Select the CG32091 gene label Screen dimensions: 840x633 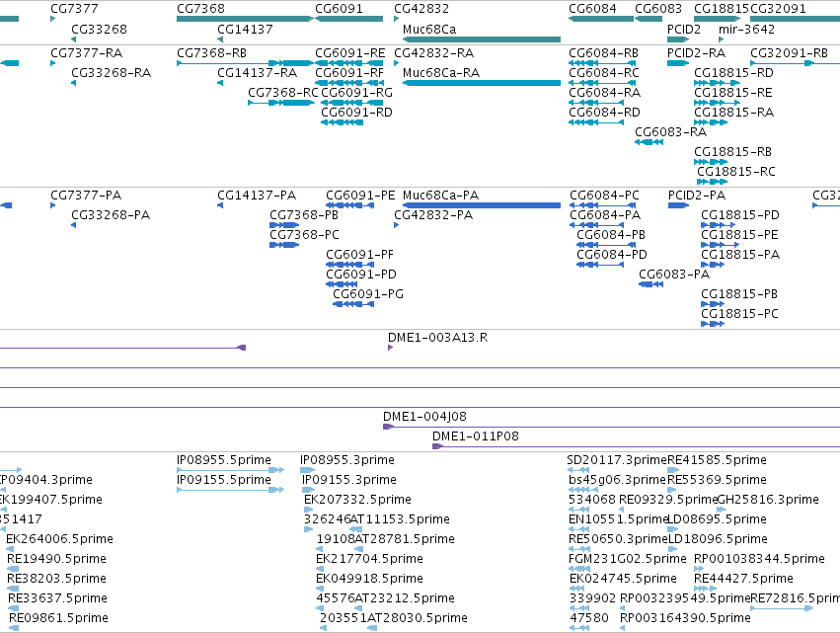779,9
